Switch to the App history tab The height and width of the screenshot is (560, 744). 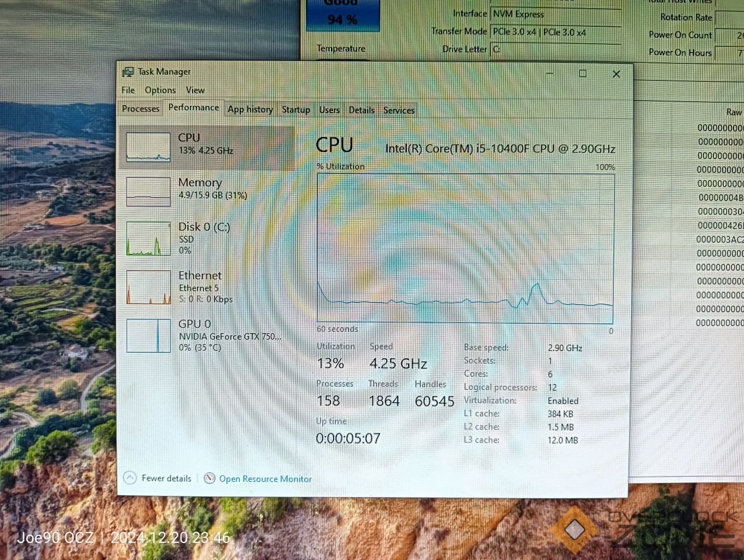click(x=250, y=109)
